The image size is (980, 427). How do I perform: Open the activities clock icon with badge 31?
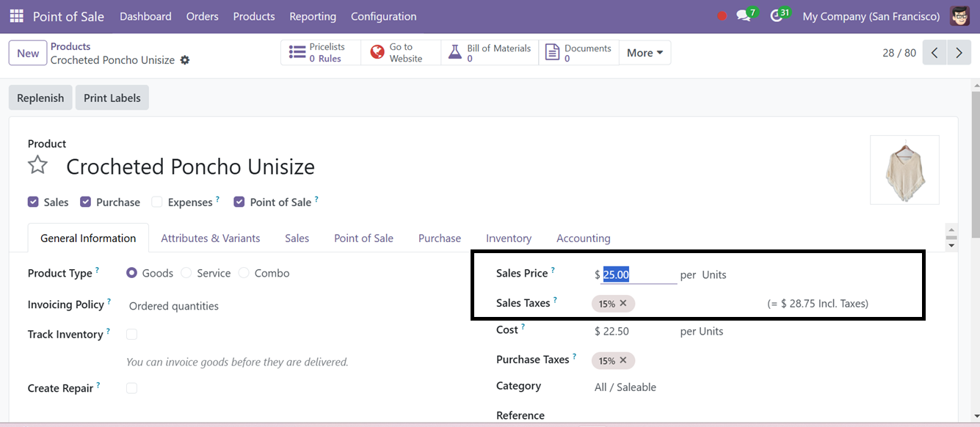tap(779, 15)
